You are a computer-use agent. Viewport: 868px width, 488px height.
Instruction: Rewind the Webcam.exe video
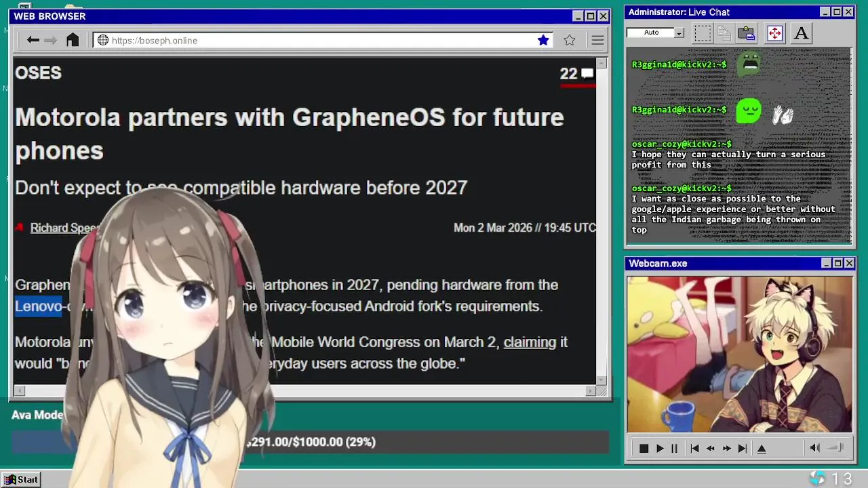(711, 448)
